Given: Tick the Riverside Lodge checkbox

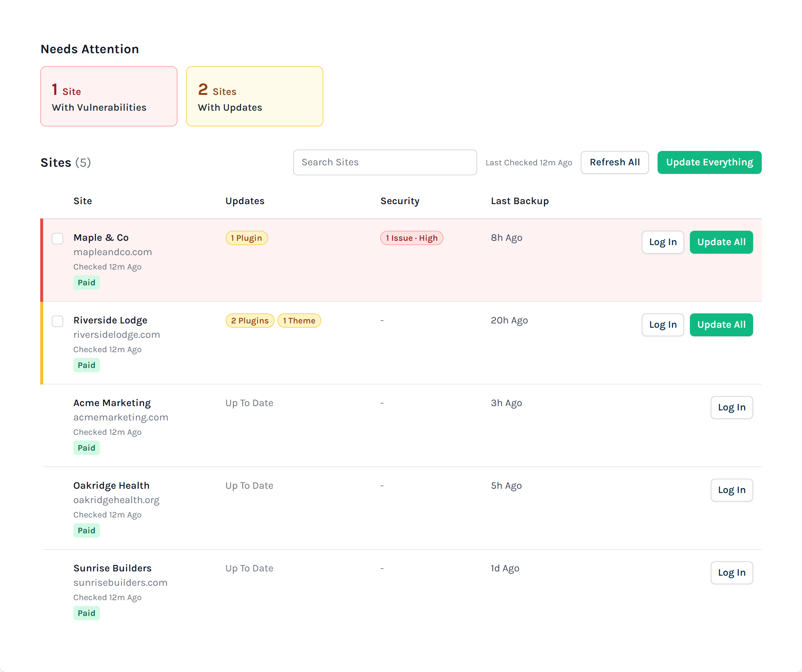Looking at the screenshot, I should (x=57, y=321).
